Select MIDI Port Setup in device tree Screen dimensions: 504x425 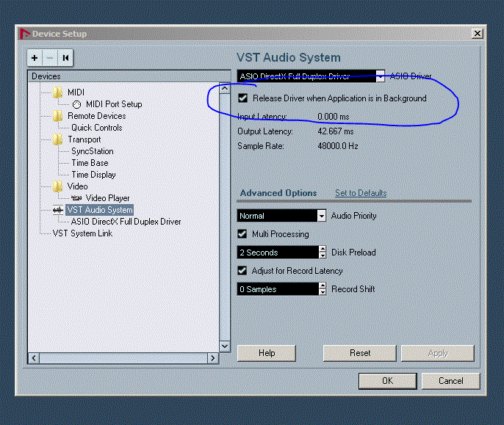pyautogui.click(x=113, y=104)
